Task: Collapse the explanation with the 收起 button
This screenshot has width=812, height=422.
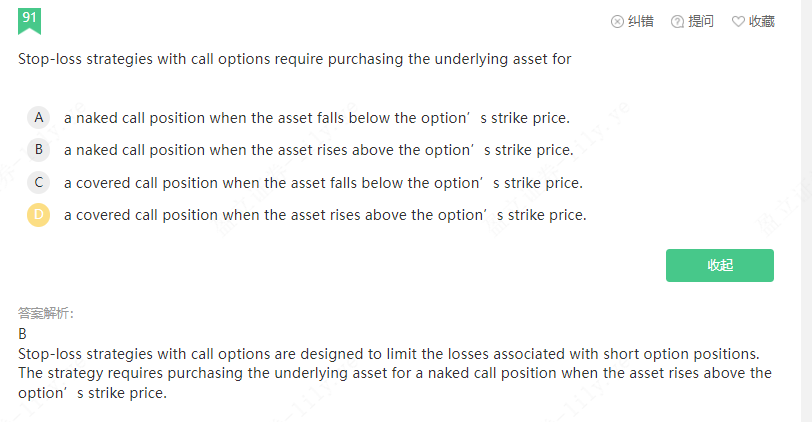Action: [720, 265]
